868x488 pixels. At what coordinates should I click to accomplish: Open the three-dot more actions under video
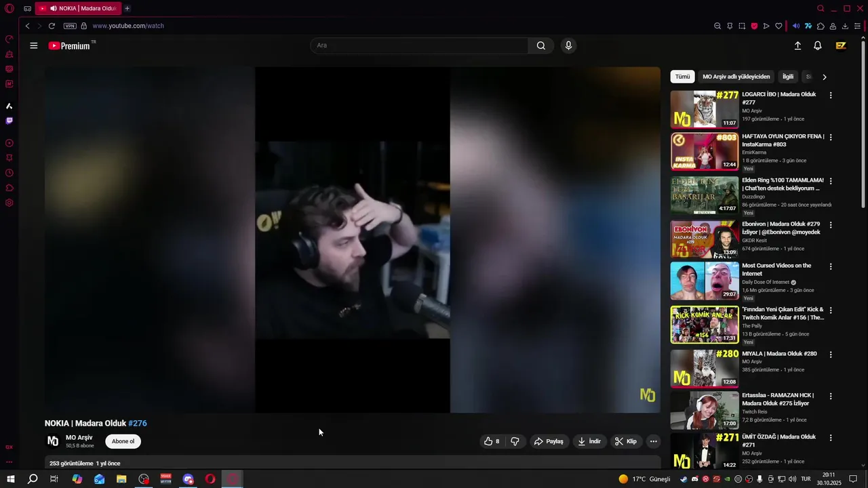653,441
